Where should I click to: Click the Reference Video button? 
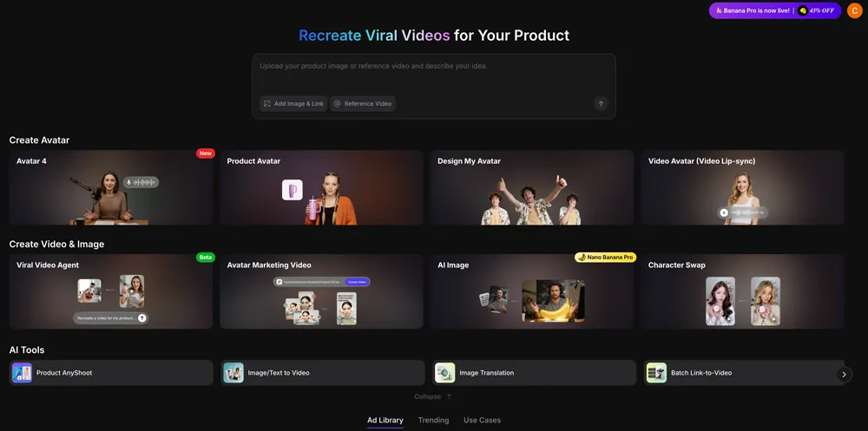[x=363, y=103]
